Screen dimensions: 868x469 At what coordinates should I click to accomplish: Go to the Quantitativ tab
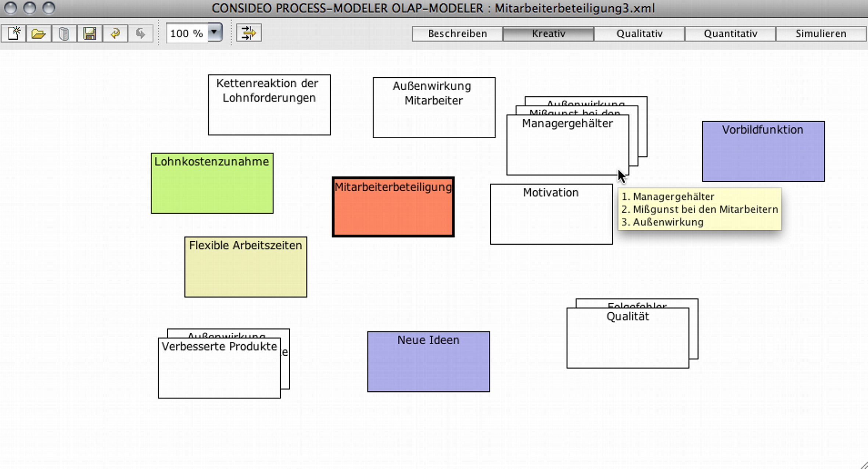pos(730,33)
